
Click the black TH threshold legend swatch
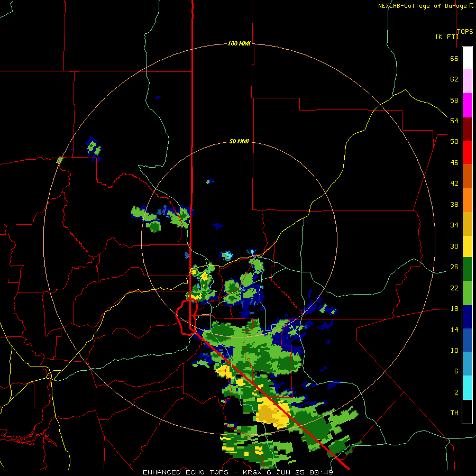[x=467, y=411]
